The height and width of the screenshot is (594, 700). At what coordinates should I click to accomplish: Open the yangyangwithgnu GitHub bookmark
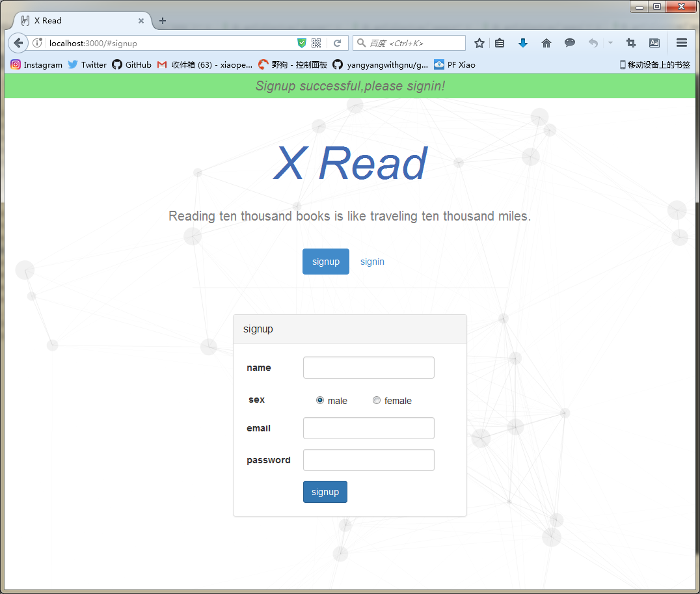point(381,65)
